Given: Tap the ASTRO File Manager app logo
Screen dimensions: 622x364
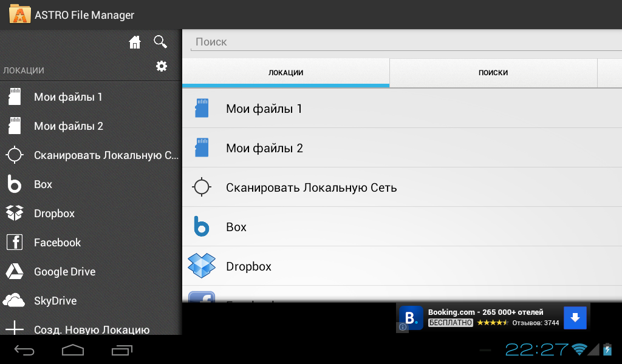Looking at the screenshot, I should [20, 14].
